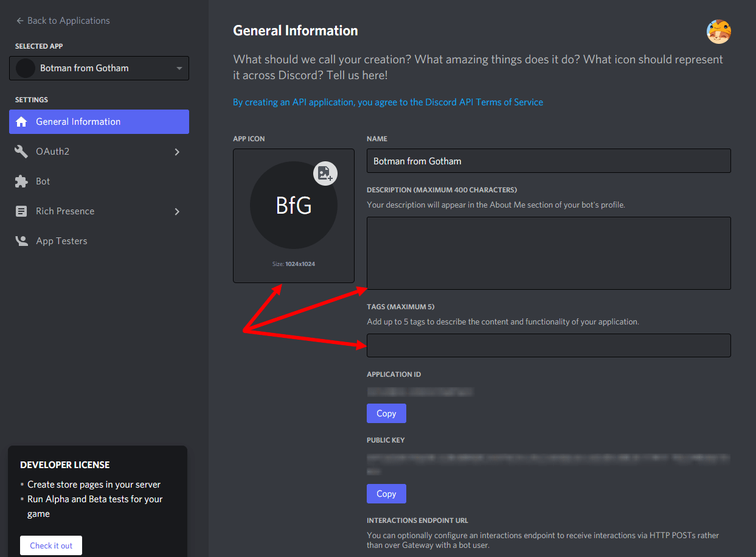
Task: Click 'Create store pages in your server' text
Action: pyautogui.click(x=94, y=485)
